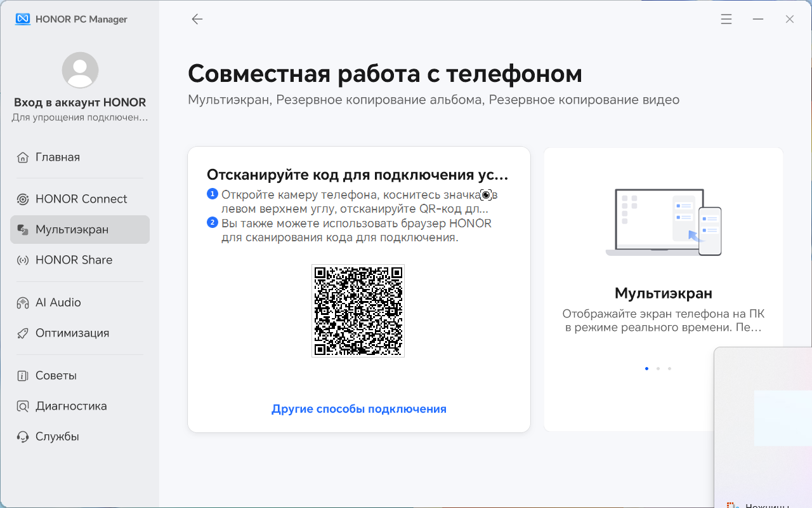Select the Мультиэкран sidebar icon
Viewport: 812px width, 508px height.
(23, 230)
